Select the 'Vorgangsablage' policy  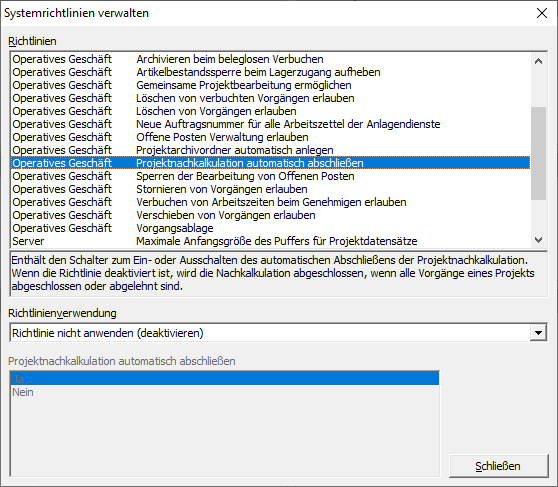click(x=270, y=228)
